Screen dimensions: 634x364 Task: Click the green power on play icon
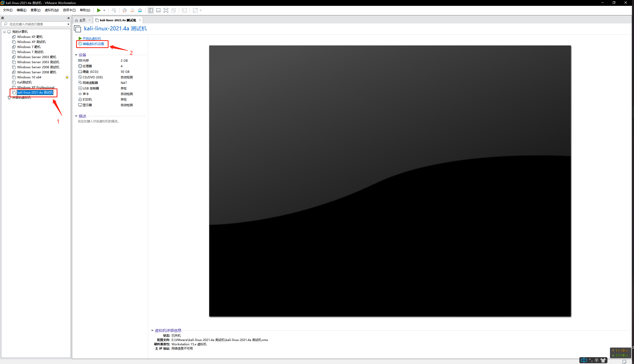point(99,10)
